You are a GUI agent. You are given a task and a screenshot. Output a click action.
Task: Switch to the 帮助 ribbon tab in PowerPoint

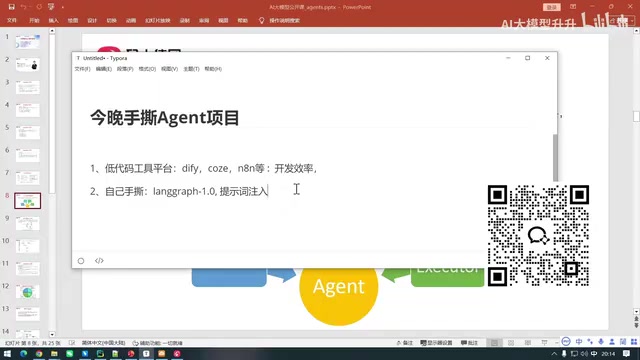click(x=242, y=20)
